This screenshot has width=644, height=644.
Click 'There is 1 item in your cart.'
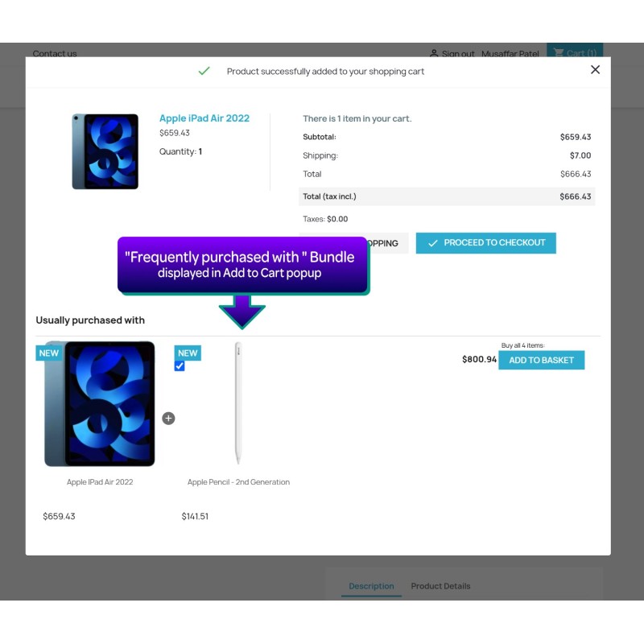(x=357, y=118)
